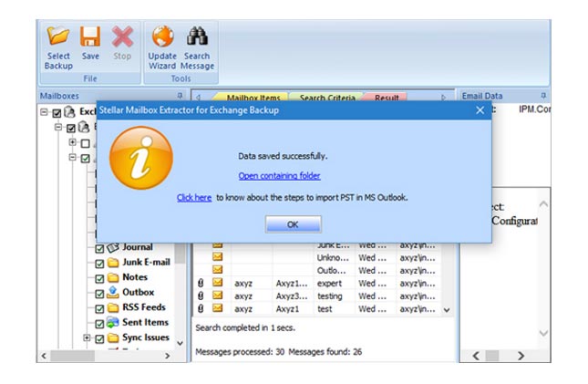Open containing folder link
Screen dimensions: 588x384
[279, 176]
